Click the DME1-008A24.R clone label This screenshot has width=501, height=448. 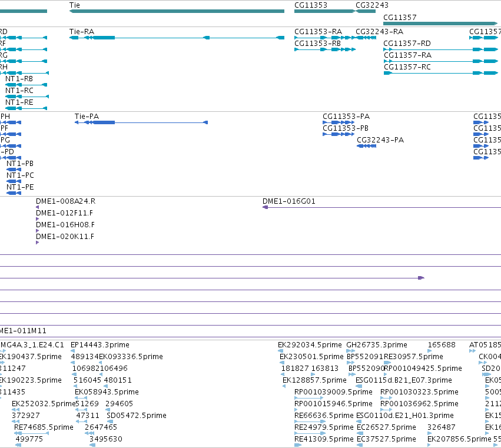65,201
